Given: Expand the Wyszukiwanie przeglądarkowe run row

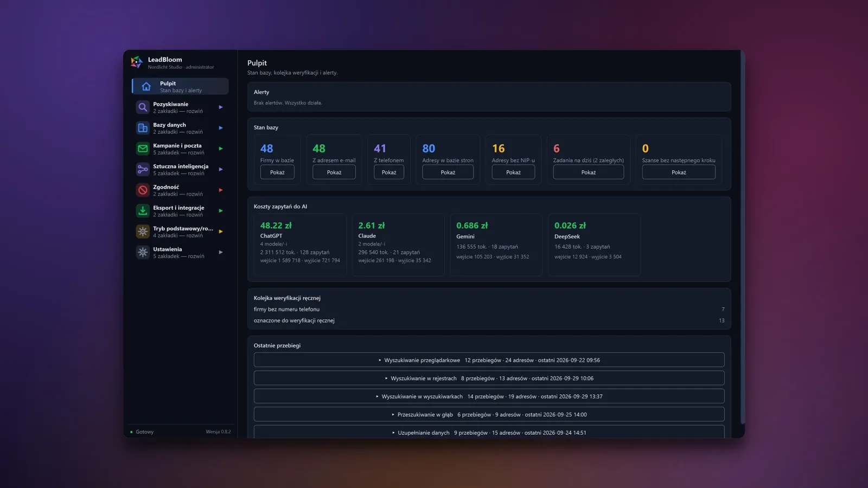Looking at the screenshot, I should click(489, 360).
